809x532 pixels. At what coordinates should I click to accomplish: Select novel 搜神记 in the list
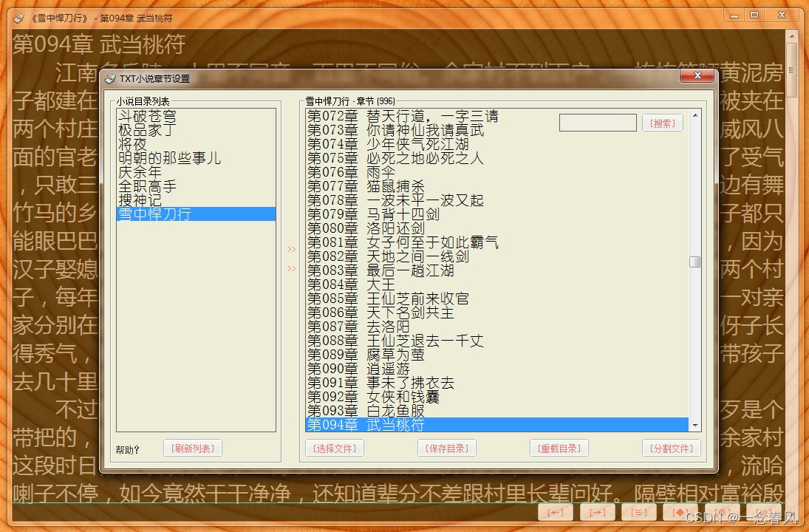pyautogui.click(x=196, y=199)
